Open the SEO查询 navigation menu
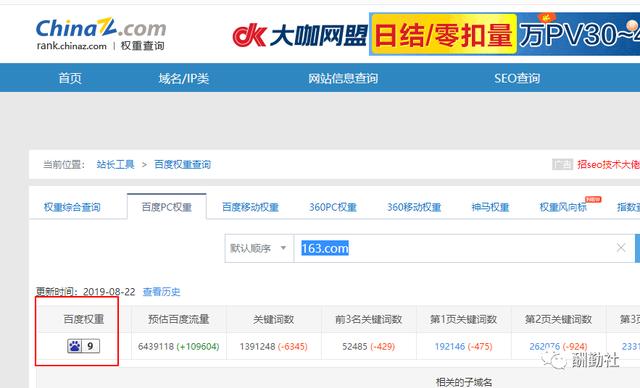This screenshot has width=640, height=388. coord(517,78)
